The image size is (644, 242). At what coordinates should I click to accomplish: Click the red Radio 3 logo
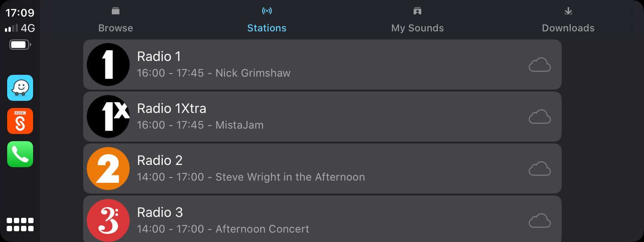click(x=108, y=220)
